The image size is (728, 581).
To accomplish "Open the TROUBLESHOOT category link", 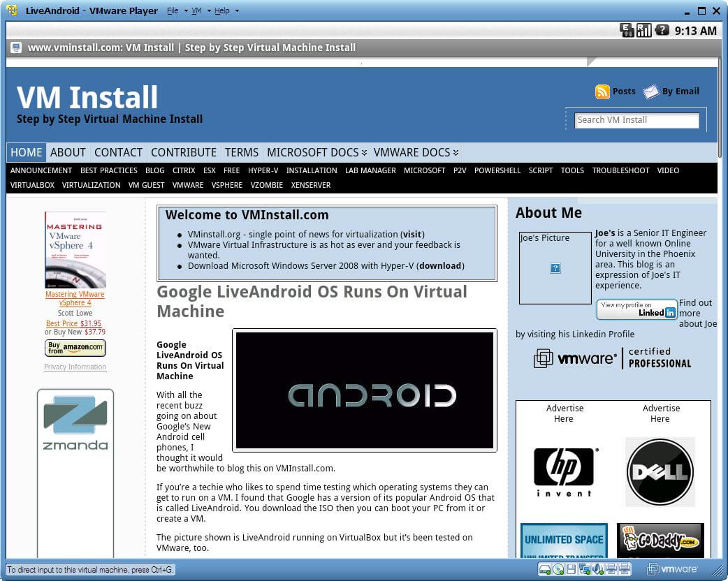I will click(x=620, y=171).
